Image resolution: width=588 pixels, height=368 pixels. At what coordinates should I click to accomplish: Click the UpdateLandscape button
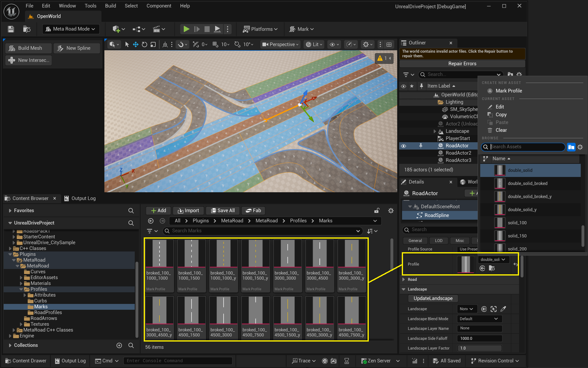click(x=433, y=298)
